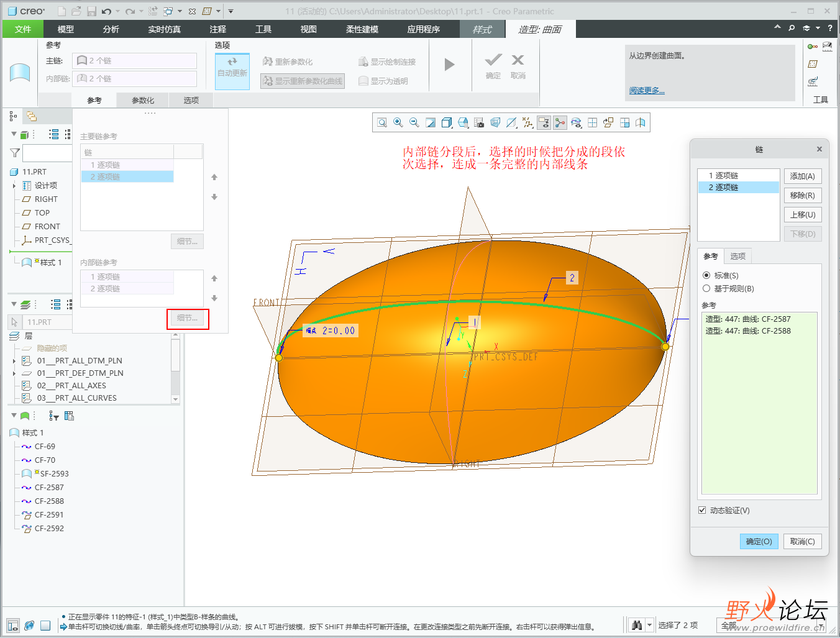Click the green checkmark 确定 icon

click(493, 60)
